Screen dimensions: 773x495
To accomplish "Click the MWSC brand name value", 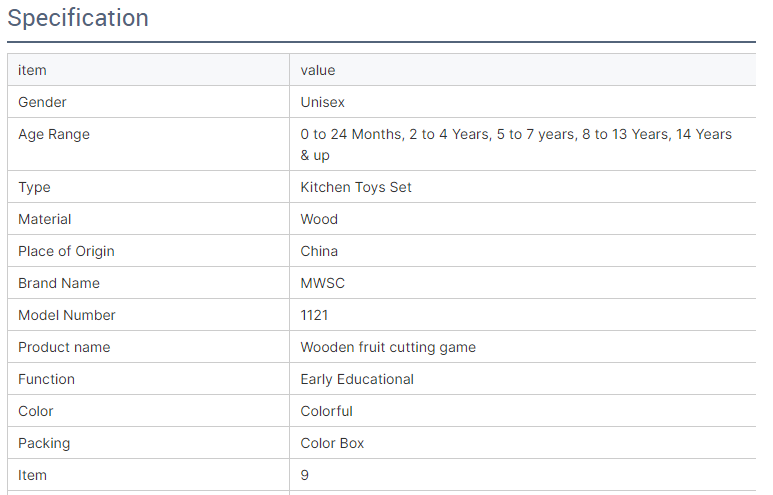I will coord(322,283).
